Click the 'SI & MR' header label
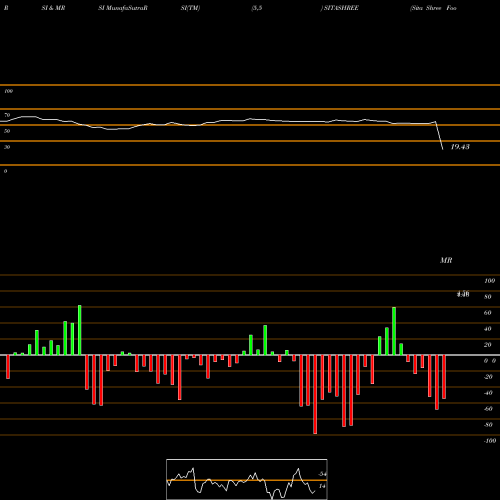This screenshot has height=500, width=500. (x=53, y=8)
